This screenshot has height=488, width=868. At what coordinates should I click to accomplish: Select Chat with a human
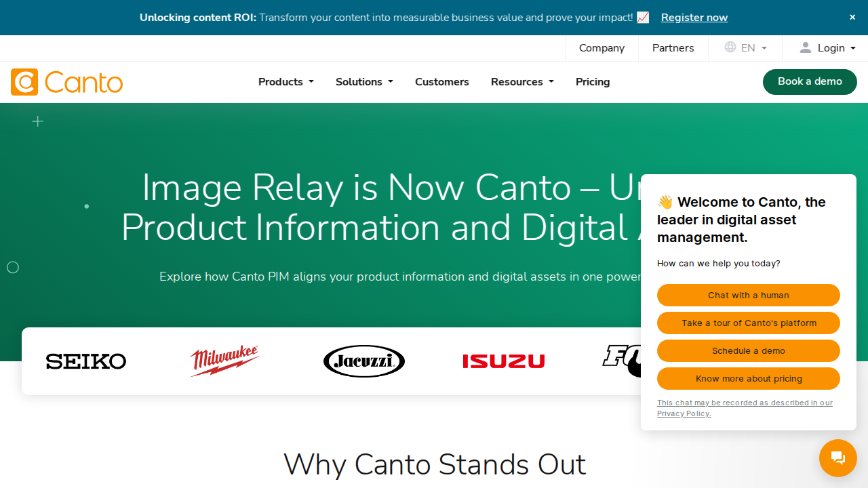[x=749, y=296]
